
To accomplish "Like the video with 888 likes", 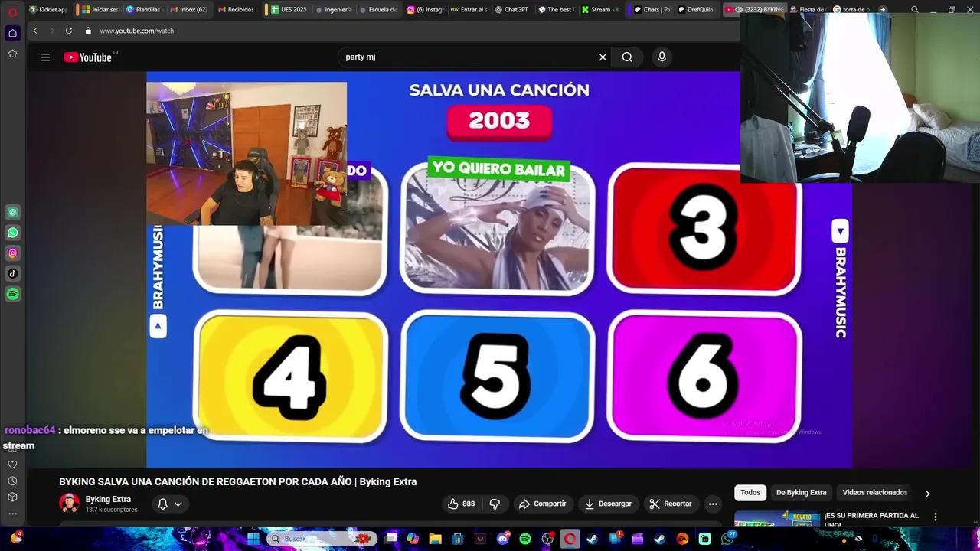I will pyautogui.click(x=461, y=504).
